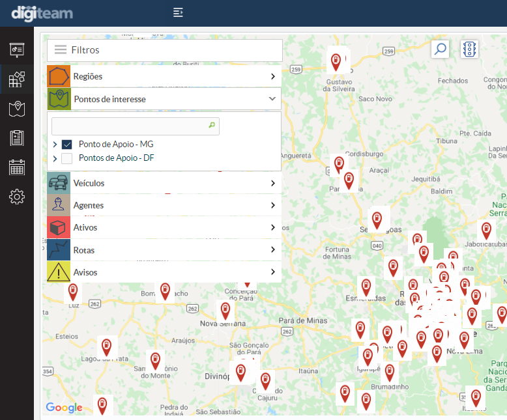This screenshot has width=507, height=420.
Task: Select the fuel marker near Cajuru
Action: 265,381
